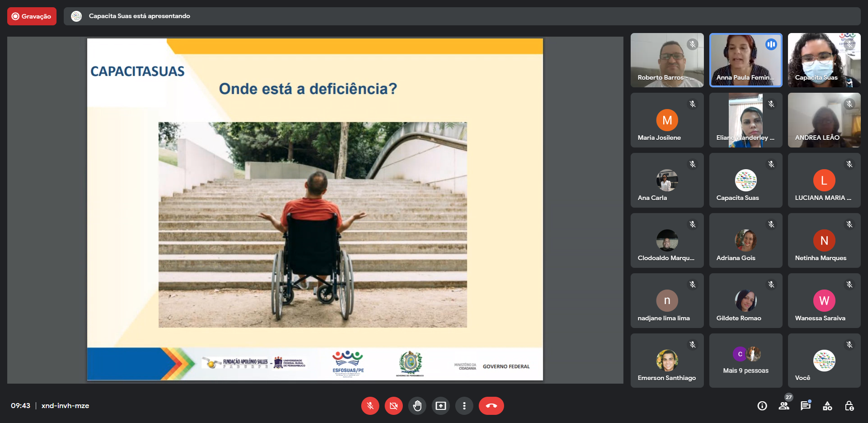Click the presentation banner 'Capacita Suas está apresentando'
868x423 pixels.
click(139, 16)
